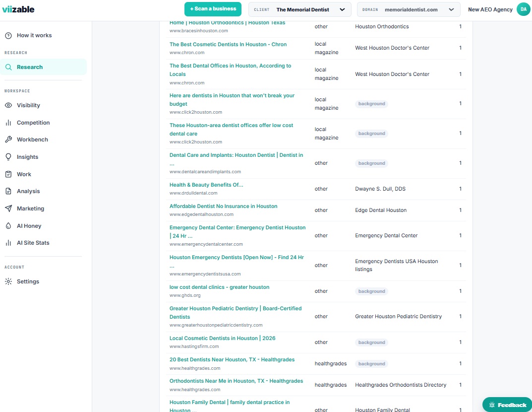Open low cost dental clinics greater houston link
The width and height of the screenshot is (532, 412).
click(219, 287)
